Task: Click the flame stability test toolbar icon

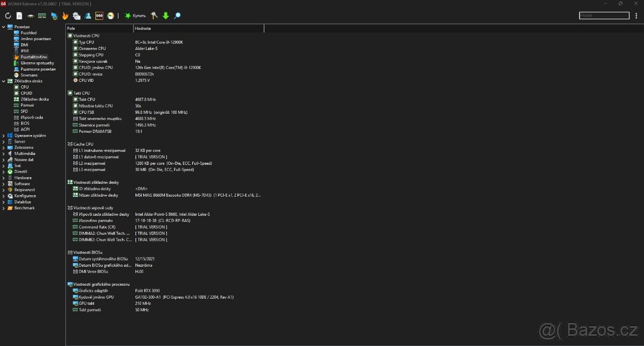Action: [65, 16]
